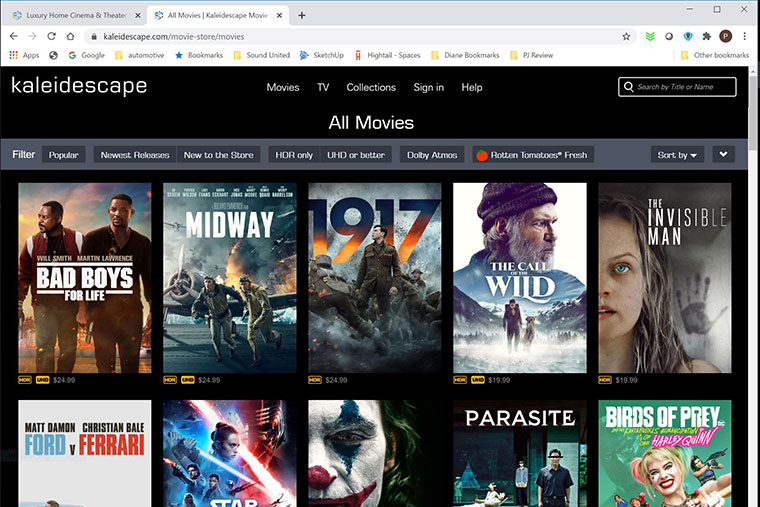Open the Sort by dropdown

coord(678,155)
